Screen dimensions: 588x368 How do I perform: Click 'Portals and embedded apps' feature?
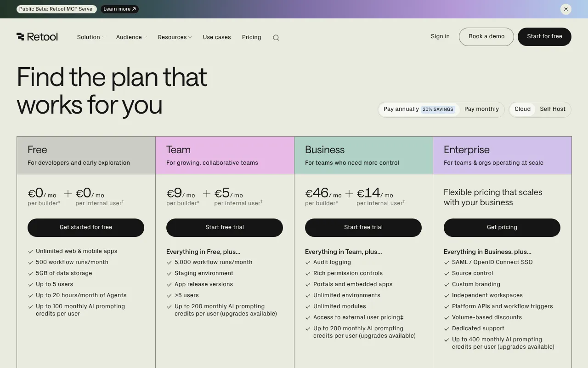353,284
